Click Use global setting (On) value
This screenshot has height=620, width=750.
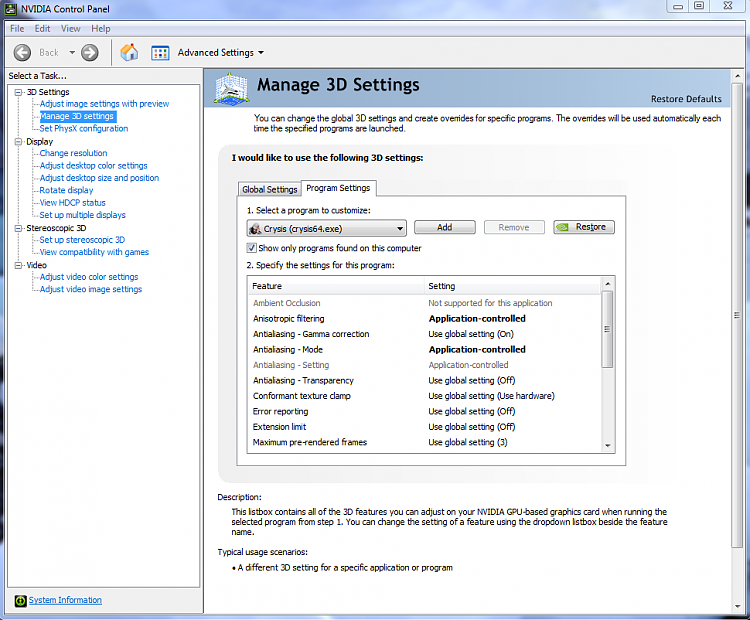click(471, 334)
